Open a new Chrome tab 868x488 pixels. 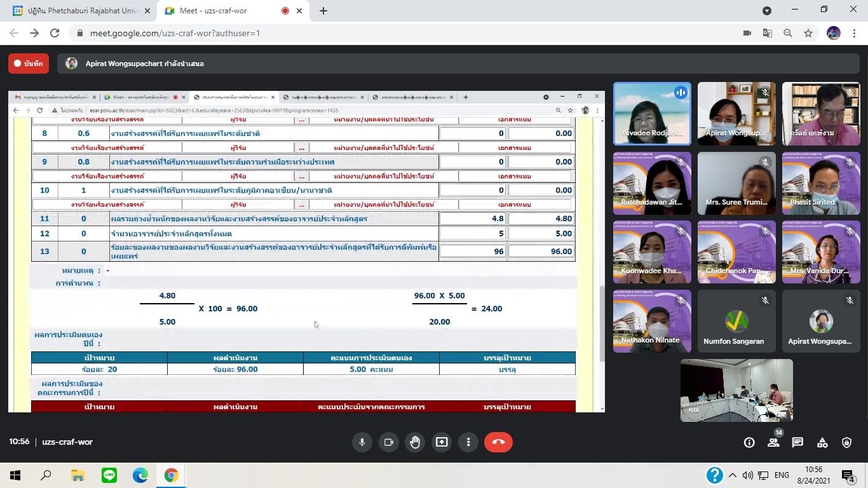[323, 11]
